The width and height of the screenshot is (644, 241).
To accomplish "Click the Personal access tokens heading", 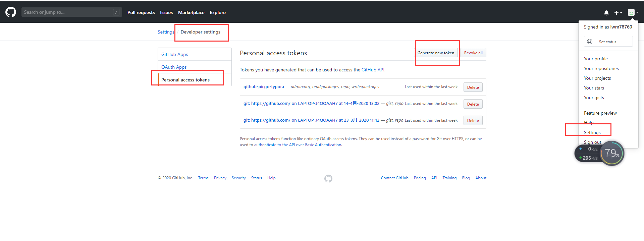I will tap(273, 53).
